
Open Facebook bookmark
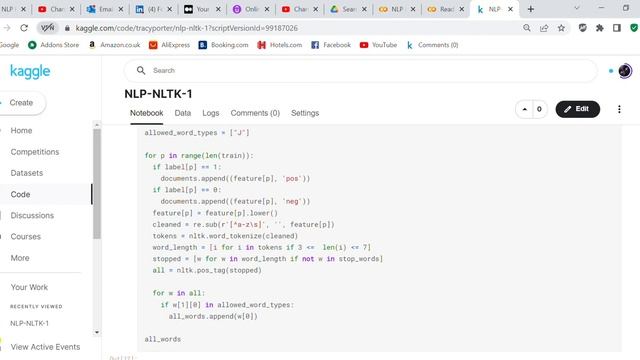tap(331, 45)
